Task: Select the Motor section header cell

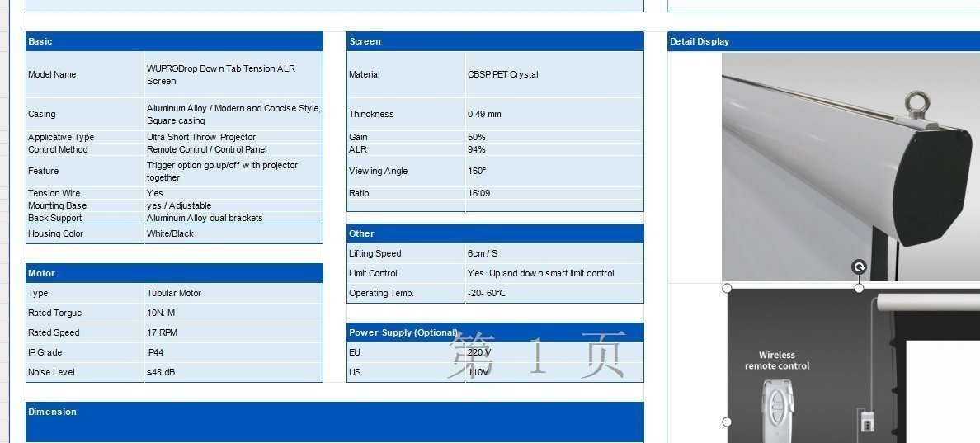Action: pos(174,273)
